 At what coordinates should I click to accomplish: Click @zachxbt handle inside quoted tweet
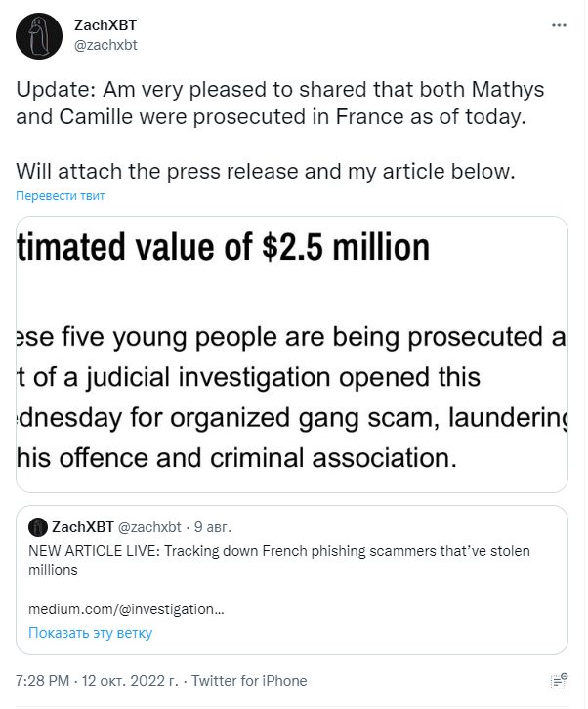[x=149, y=527]
